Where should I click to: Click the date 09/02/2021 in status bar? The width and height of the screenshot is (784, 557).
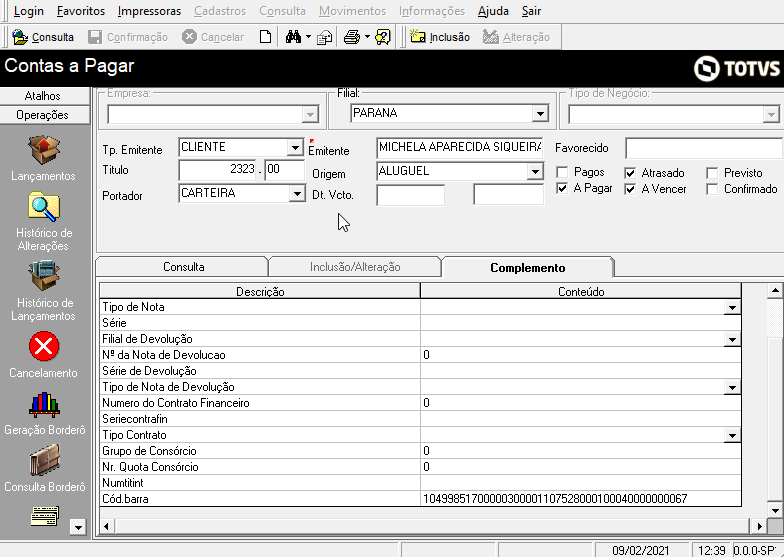[640, 550]
